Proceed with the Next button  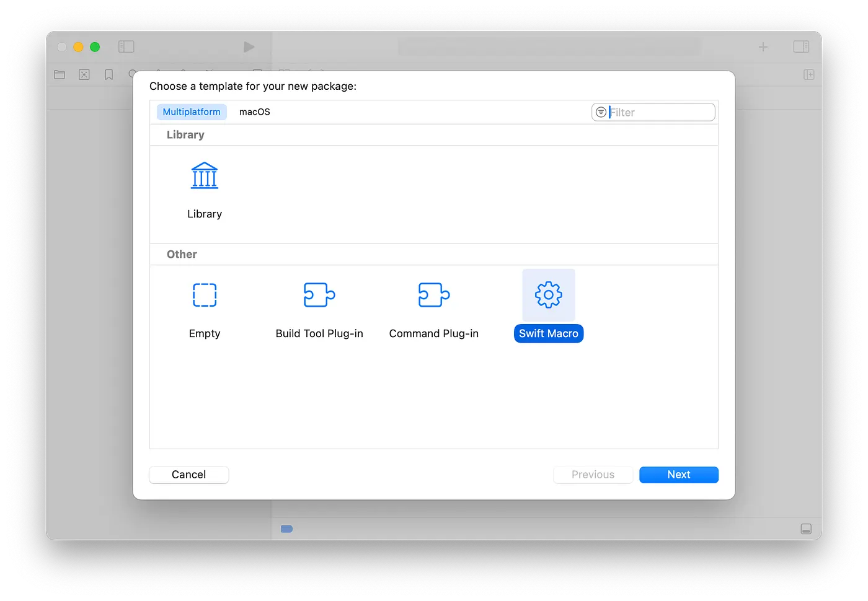coord(679,475)
